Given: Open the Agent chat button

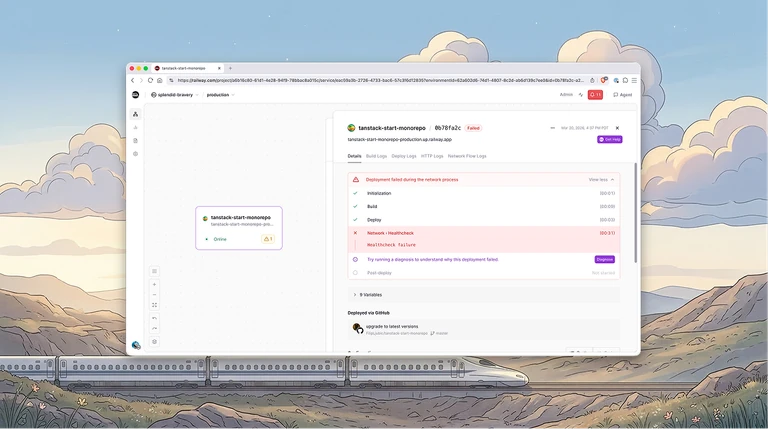Looking at the screenshot, I should pyautogui.click(x=623, y=95).
